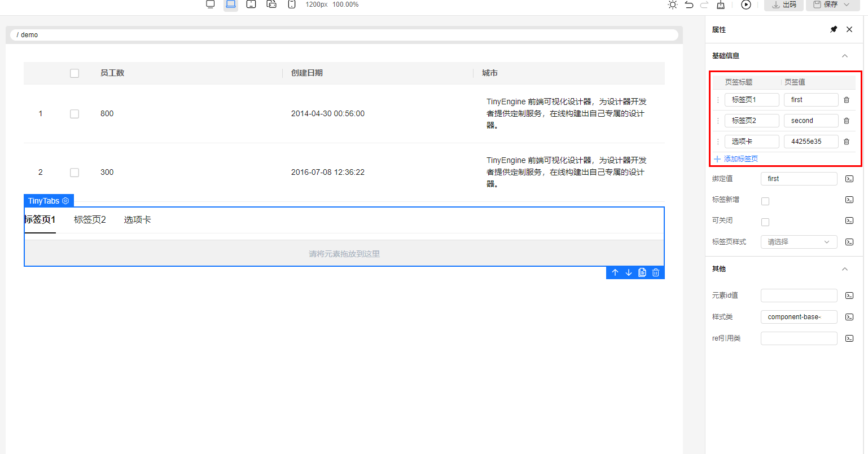Screen dimensions: 868x454
Task: Clear the canvas with the broom icon
Action: (721, 5)
